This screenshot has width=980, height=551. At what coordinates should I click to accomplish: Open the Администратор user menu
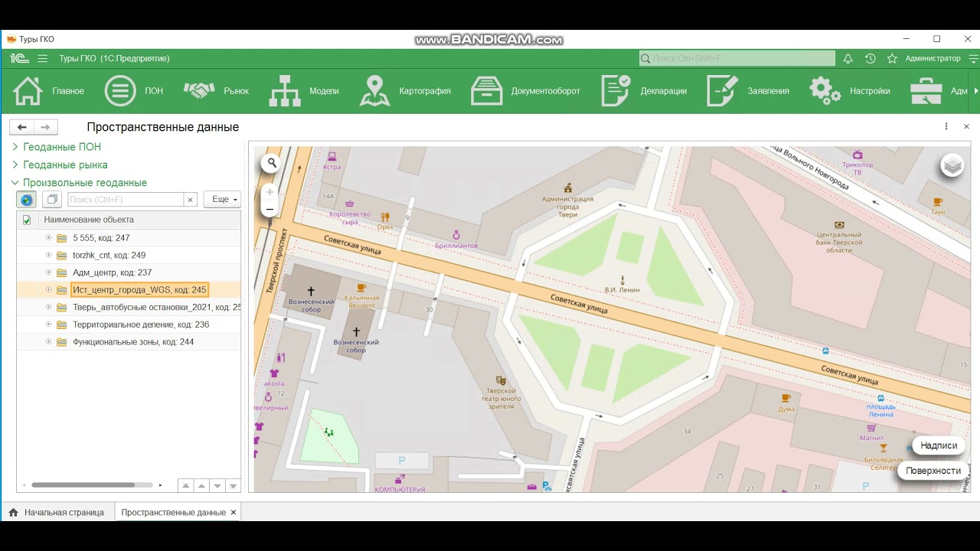click(x=933, y=58)
